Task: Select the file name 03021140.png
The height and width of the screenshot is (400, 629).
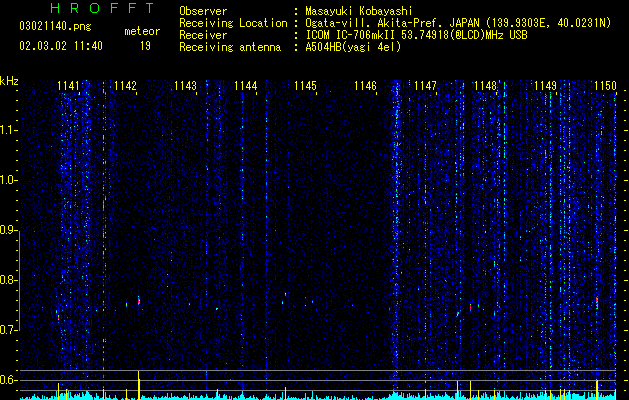Action: (x=55, y=27)
